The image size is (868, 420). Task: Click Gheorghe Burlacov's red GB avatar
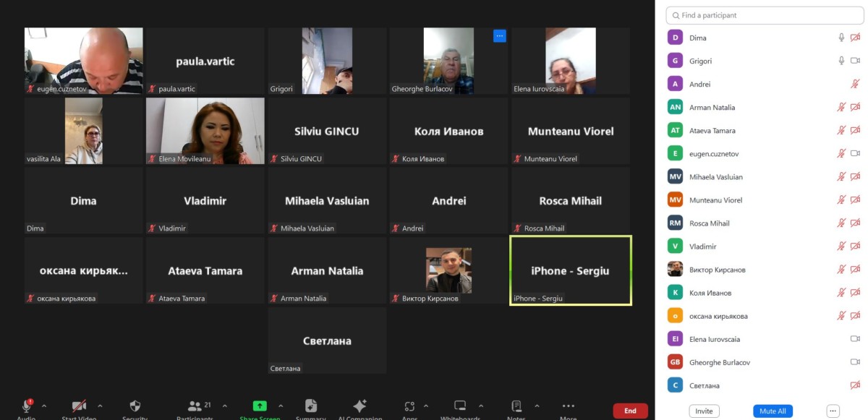click(675, 362)
